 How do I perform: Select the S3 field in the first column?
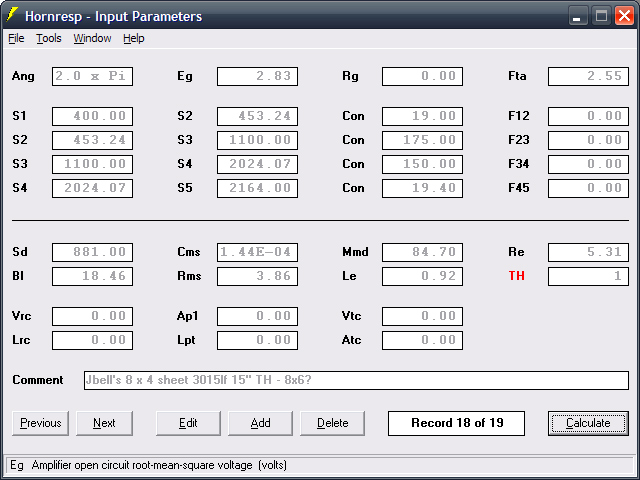tap(92, 164)
